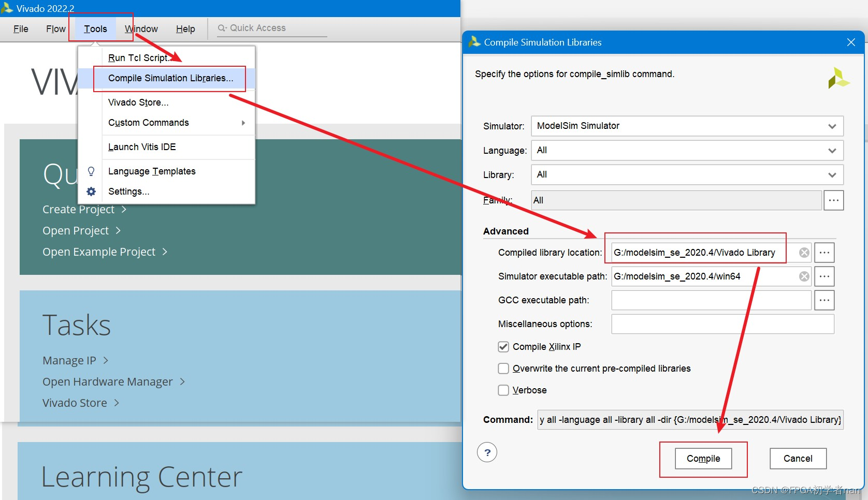Click the Command text field

click(x=690, y=420)
